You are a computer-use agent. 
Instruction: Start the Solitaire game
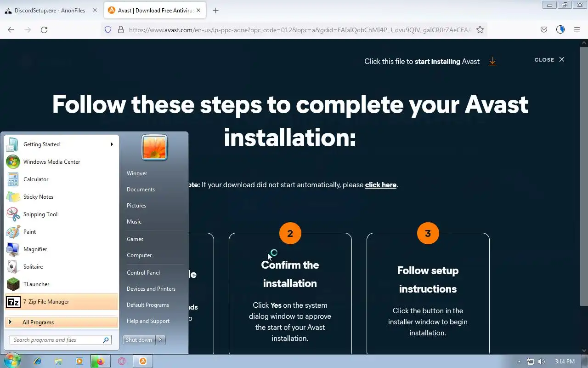61,267
